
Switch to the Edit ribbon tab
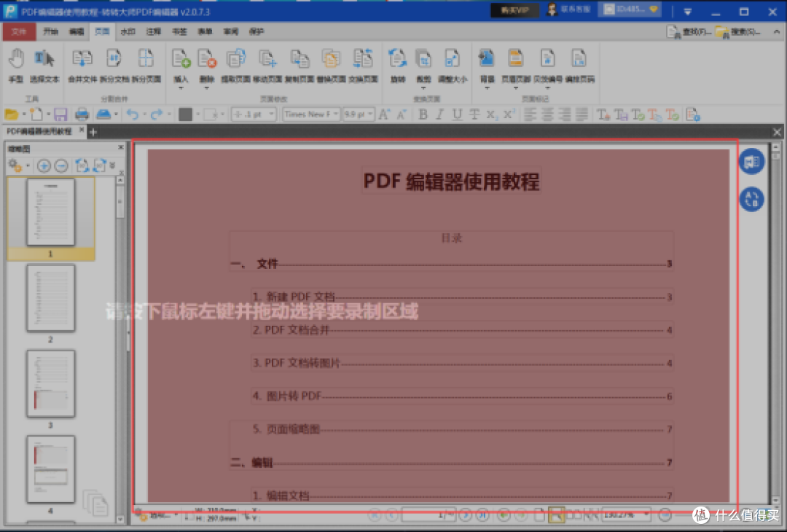point(77,31)
